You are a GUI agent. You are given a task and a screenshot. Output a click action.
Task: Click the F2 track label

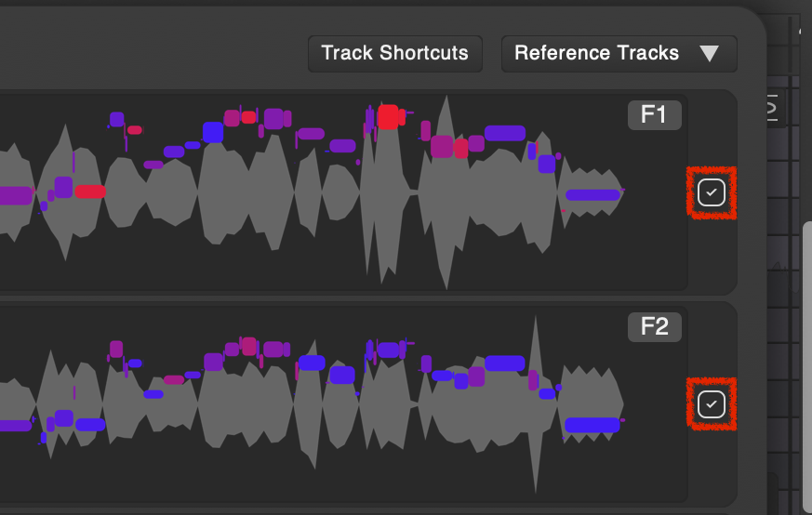[x=654, y=326]
